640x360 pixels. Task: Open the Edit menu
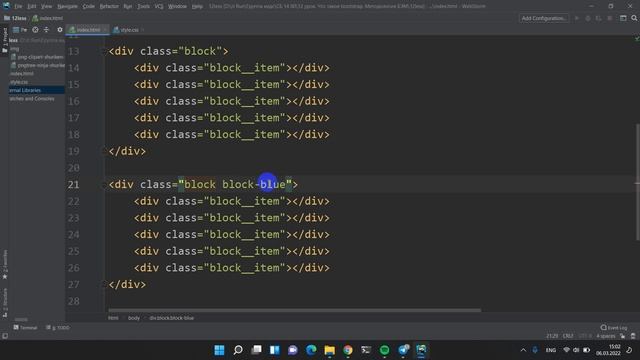pos(32,6)
